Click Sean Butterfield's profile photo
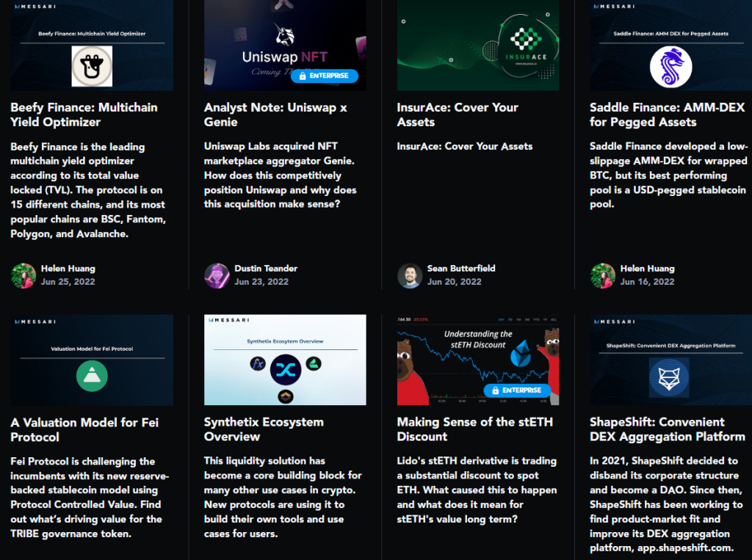 click(410, 275)
